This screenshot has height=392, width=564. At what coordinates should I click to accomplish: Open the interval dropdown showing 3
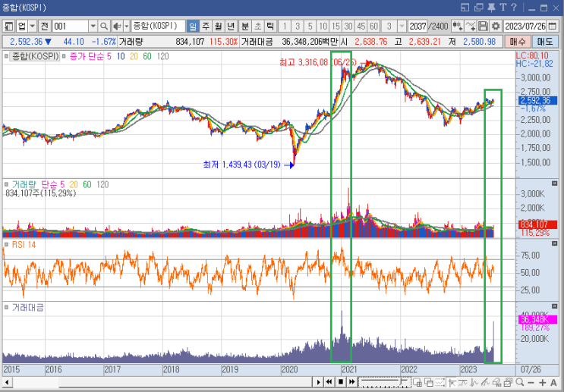tap(402, 27)
